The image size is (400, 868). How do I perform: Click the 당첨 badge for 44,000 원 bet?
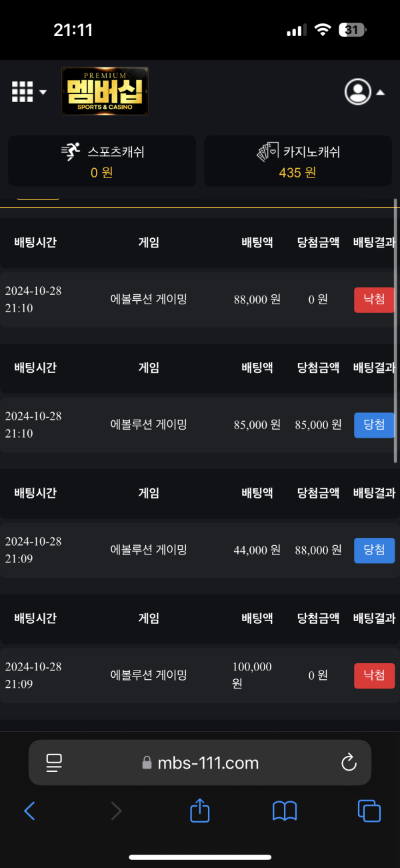click(x=374, y=550)
